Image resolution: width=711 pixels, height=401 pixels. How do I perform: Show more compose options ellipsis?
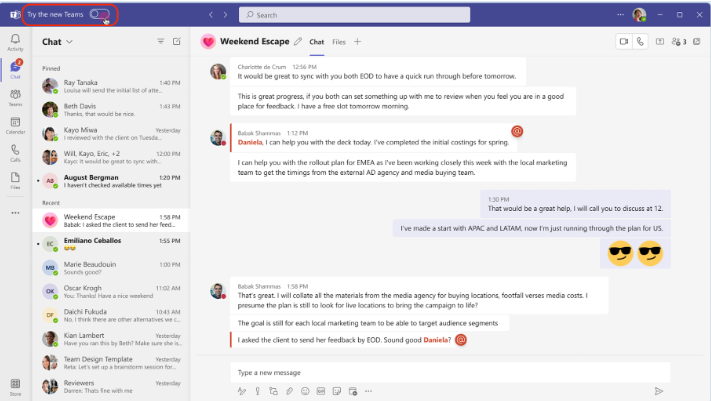(368, 391)
